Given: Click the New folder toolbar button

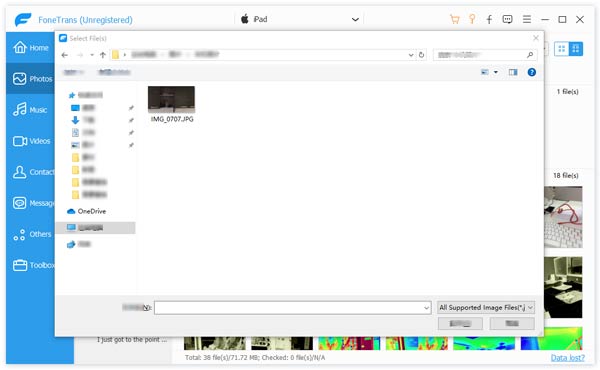Looking at the screenshot, I should click(114, 72).
